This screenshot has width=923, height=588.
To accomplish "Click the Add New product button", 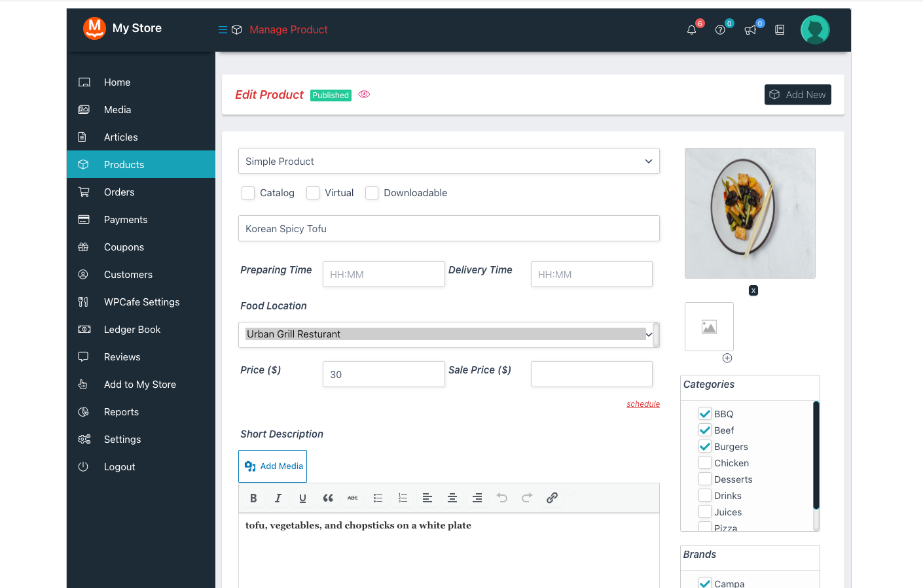I will click(x=797, y=94).
